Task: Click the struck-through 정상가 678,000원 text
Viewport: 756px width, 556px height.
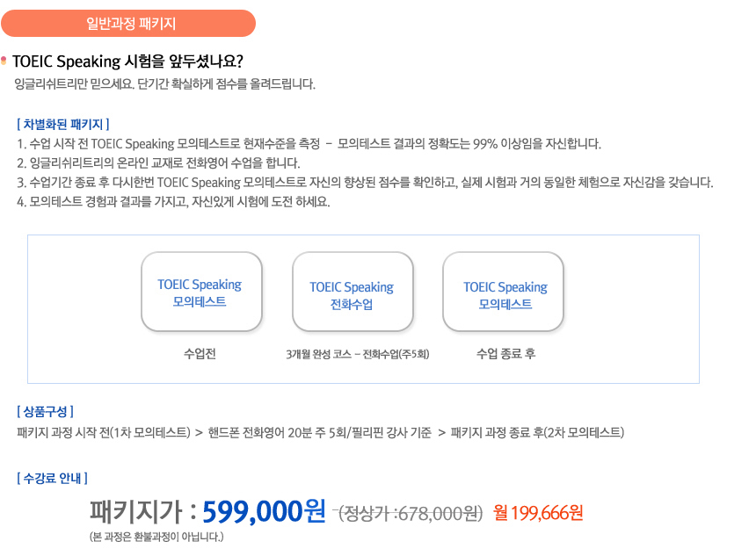Action: 410,514
